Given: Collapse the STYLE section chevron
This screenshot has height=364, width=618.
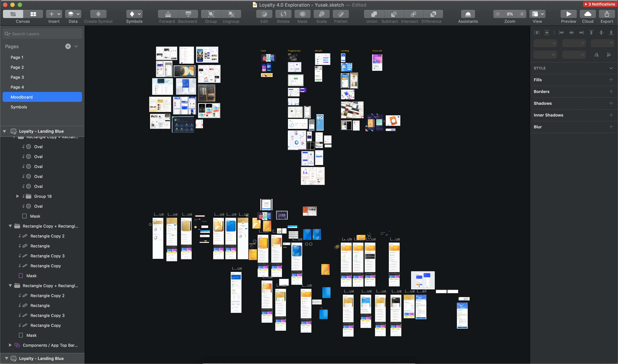Looking at the screenshot, I should pos(611,68).
